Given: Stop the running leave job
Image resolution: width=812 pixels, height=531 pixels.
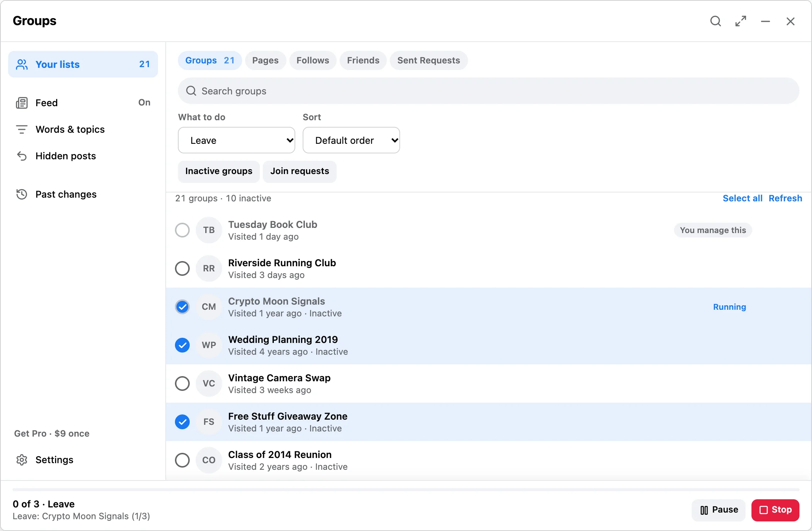Looking at the screenshot, I should tap(775, 510).
